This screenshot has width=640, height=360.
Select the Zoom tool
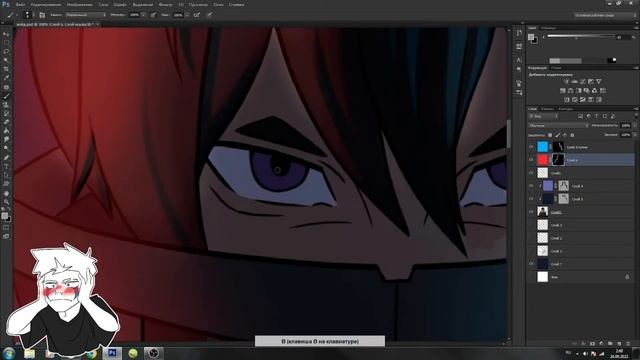point(6,202)
